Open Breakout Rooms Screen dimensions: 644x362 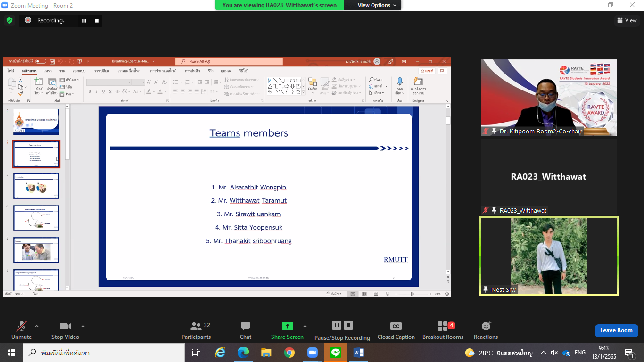[443, 326]
